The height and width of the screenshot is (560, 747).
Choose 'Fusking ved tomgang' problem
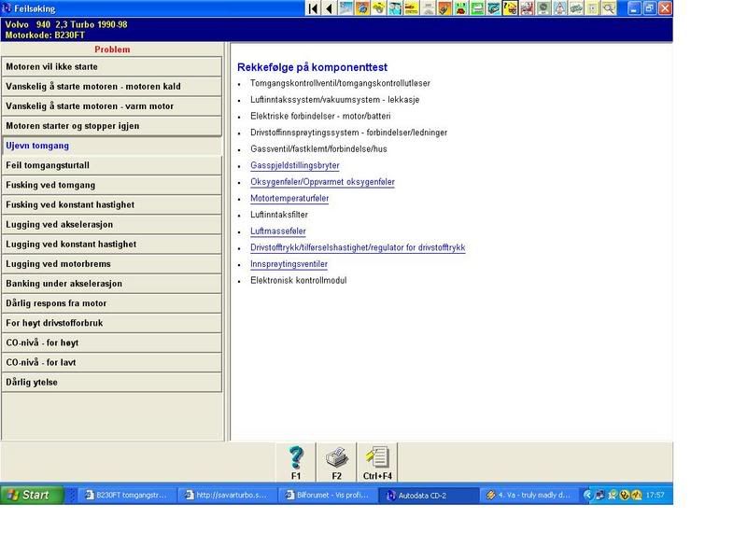[x=112, y=185]
